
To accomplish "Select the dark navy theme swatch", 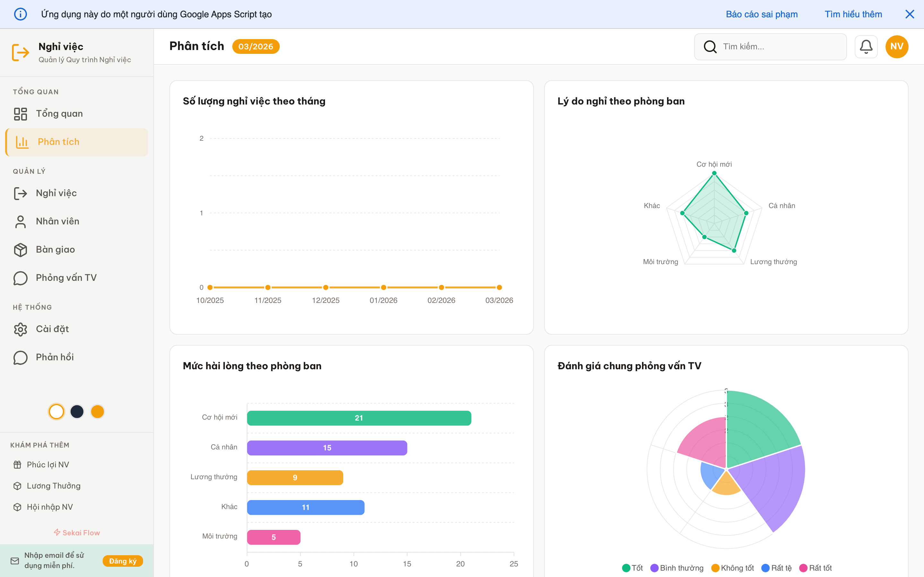I will [77, 411].
